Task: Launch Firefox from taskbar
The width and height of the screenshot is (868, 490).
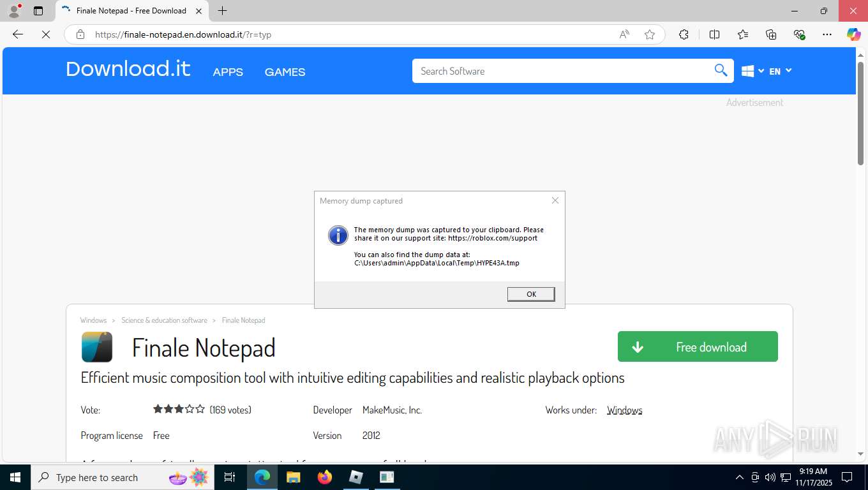Action: (x=325, y=477)
